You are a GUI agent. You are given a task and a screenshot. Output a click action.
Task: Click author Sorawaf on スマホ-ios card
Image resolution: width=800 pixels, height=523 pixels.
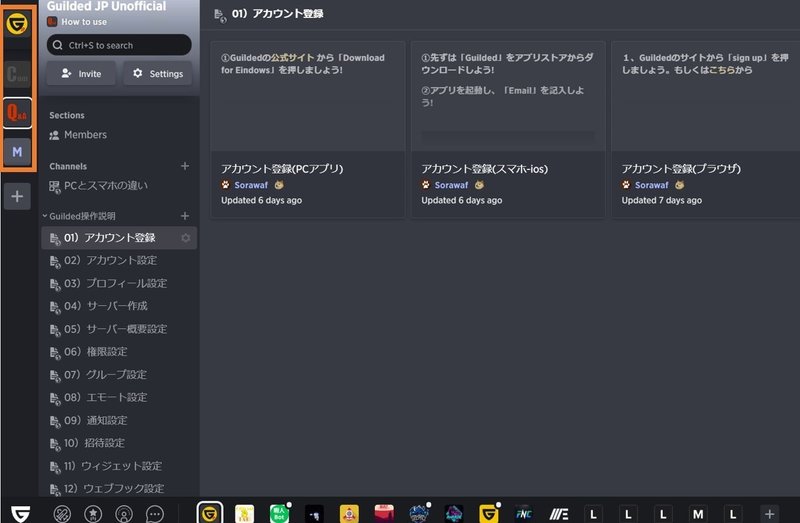pos(451,185)
